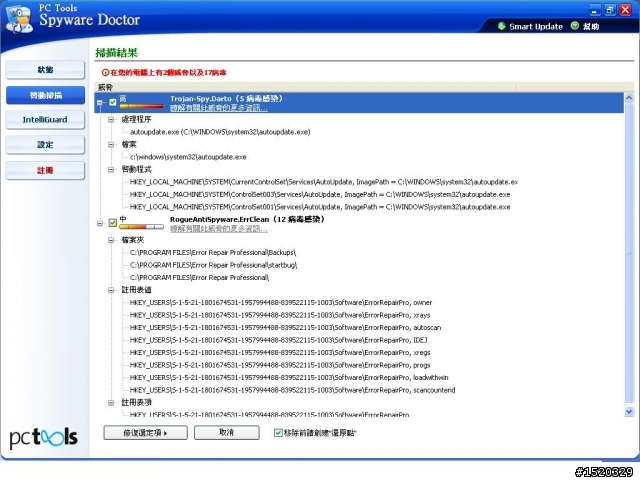Viewport: 640px width, 480px height.
Task: Click the 掃描結果 heading text
Action: tap(116, 53)
